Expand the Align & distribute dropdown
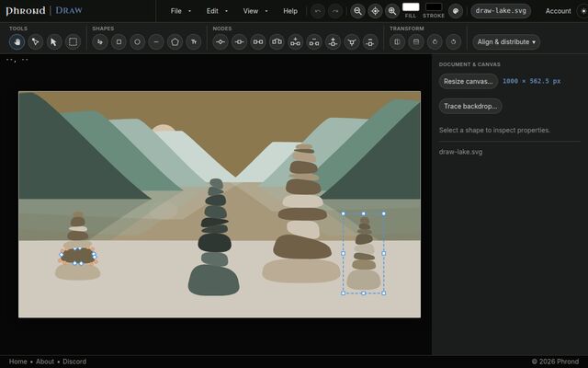The image size is (588, 368). [x=506, y=41]
